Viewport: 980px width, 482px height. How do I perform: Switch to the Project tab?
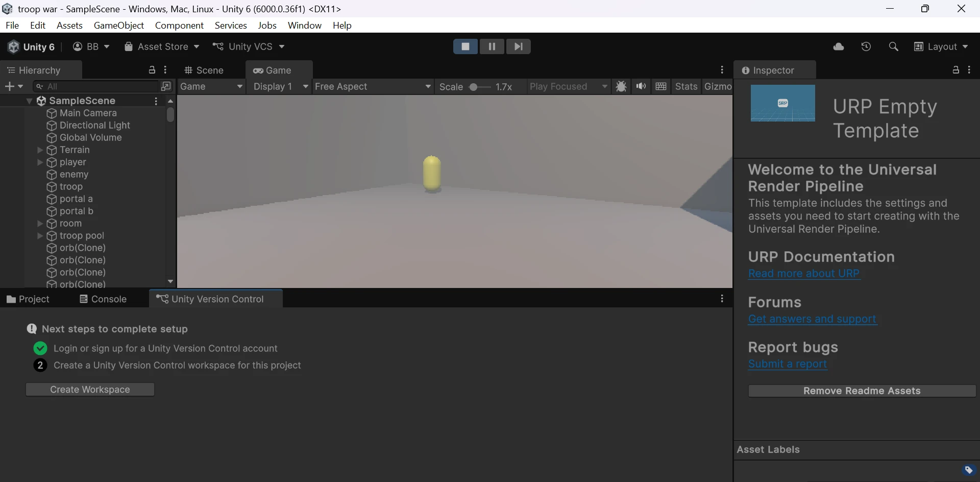(28, 299)
